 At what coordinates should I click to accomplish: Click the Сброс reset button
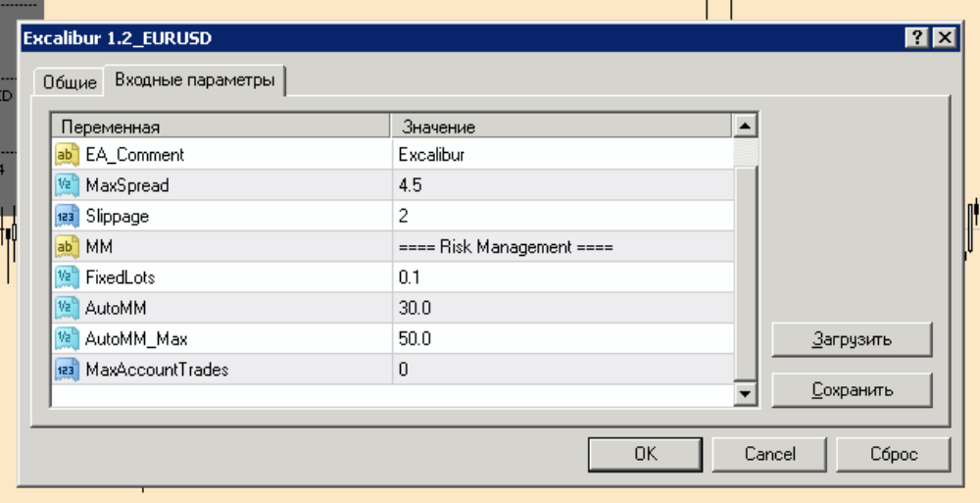tap(894, 454)
